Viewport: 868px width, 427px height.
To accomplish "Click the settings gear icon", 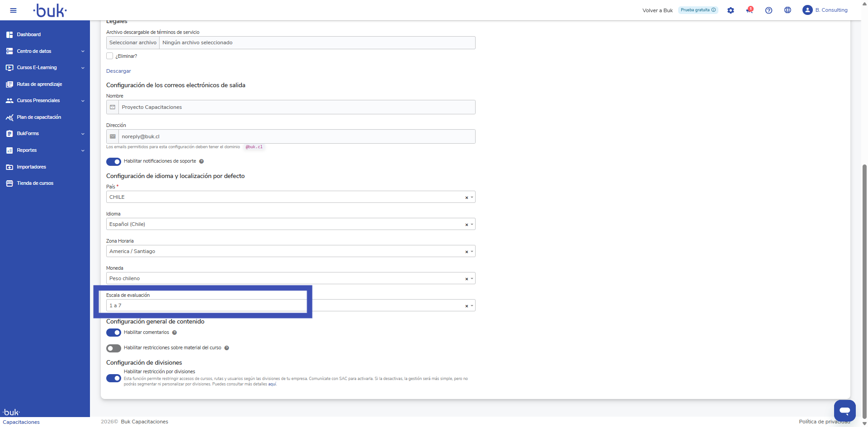I will click(731, 10).
